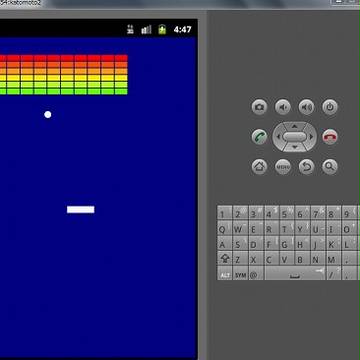
Task: Click the X key
Action: [x=256, y=258]
